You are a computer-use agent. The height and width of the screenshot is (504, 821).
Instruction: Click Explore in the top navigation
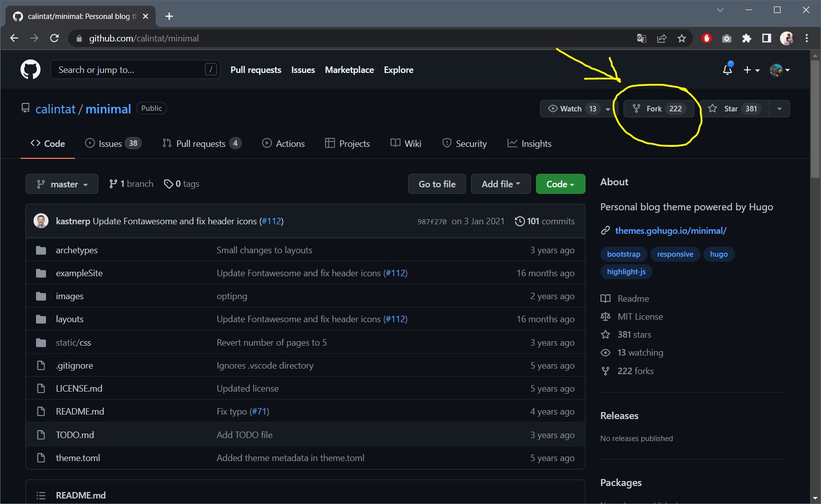398,70
